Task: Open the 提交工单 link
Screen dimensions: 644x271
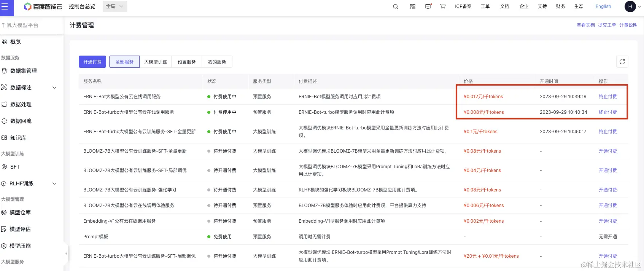Action: (x=607, y=25)
